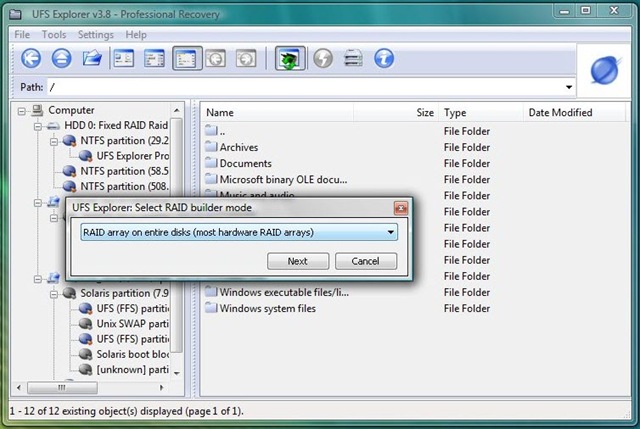Click the grayed previous page toolbar icon

[x=216, y=58]
